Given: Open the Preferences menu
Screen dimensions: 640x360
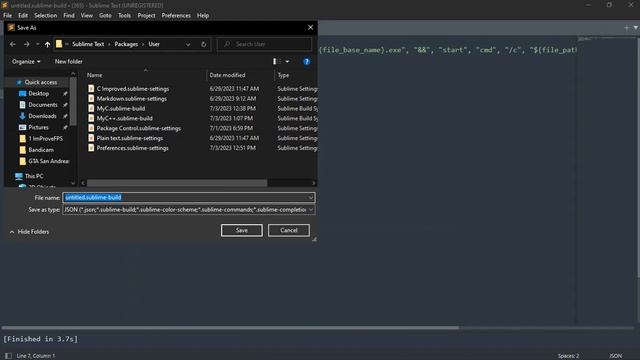Looking at the screenshot, I should [x=176, y=16].
